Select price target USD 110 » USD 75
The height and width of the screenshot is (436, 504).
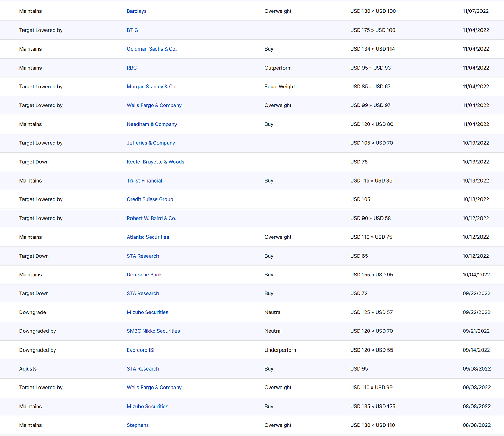click(371, 237)
